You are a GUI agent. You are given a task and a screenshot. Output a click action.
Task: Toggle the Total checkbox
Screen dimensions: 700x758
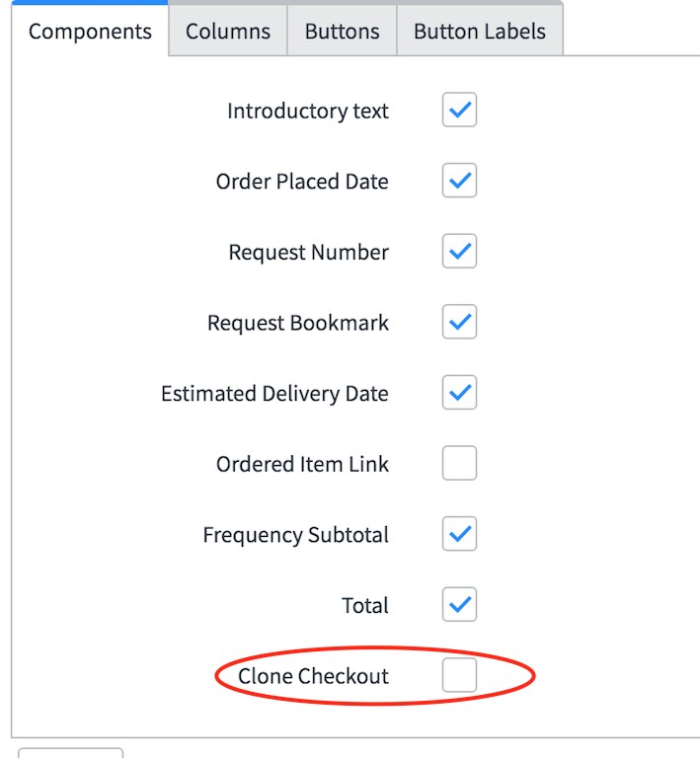459,604
